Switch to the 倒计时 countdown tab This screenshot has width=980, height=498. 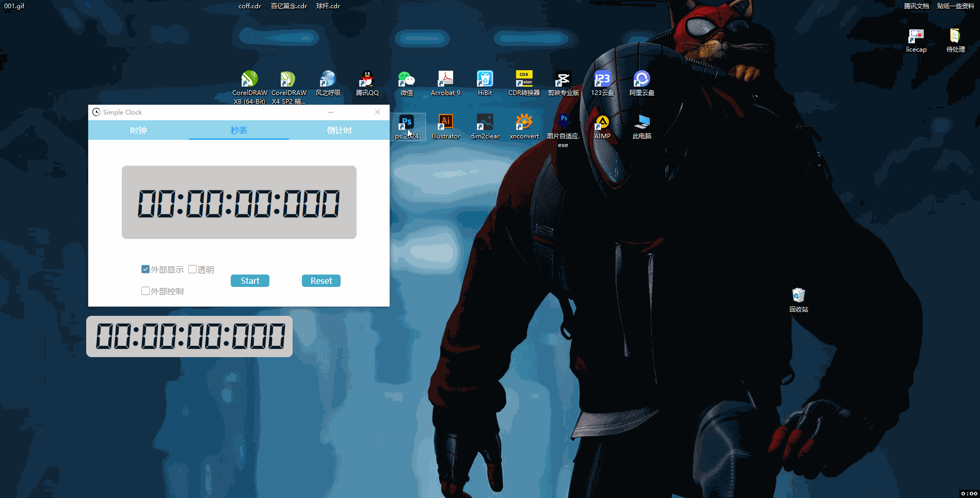tap(339, 130)
